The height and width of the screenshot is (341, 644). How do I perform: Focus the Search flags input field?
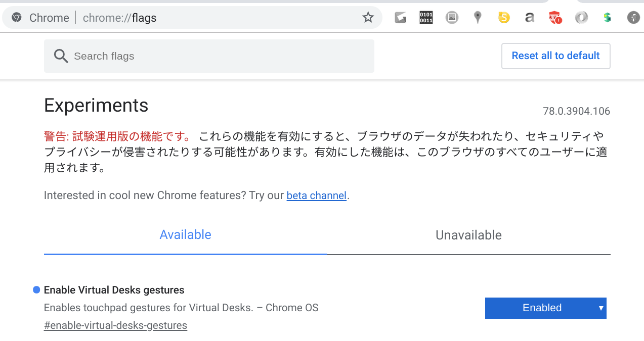point(209,56)
